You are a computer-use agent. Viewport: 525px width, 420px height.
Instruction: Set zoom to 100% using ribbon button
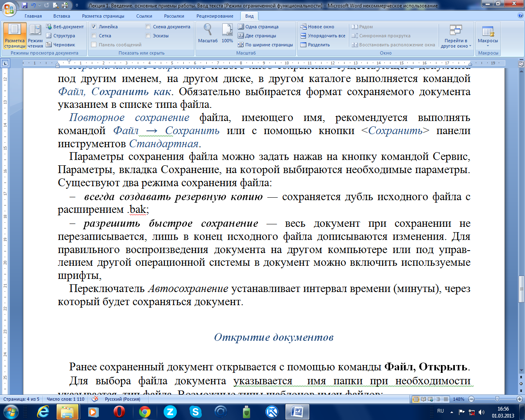click(x=227, y=34)
